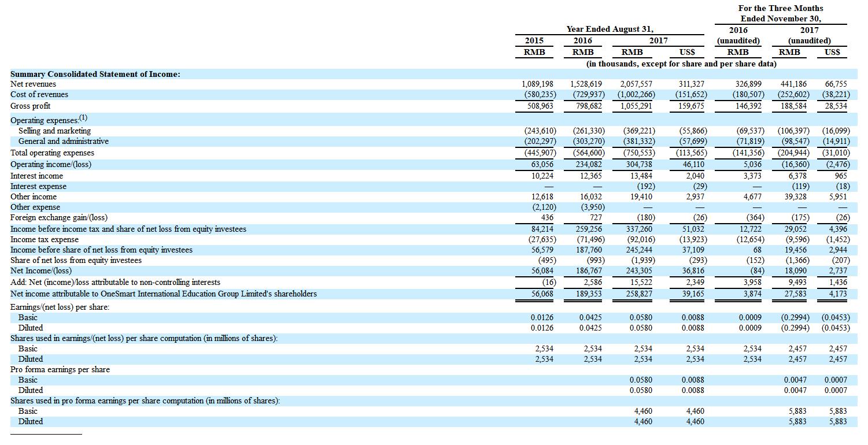868x445 pixels.
Task: Select the Operating income value 304,738
Action: (638, 164)
